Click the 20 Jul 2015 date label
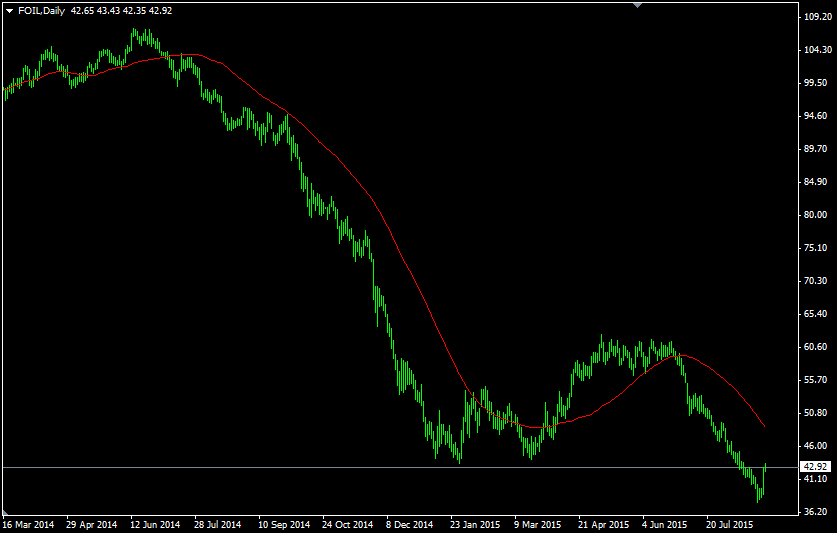Screen dimensions: 837x533 (730, 524)
